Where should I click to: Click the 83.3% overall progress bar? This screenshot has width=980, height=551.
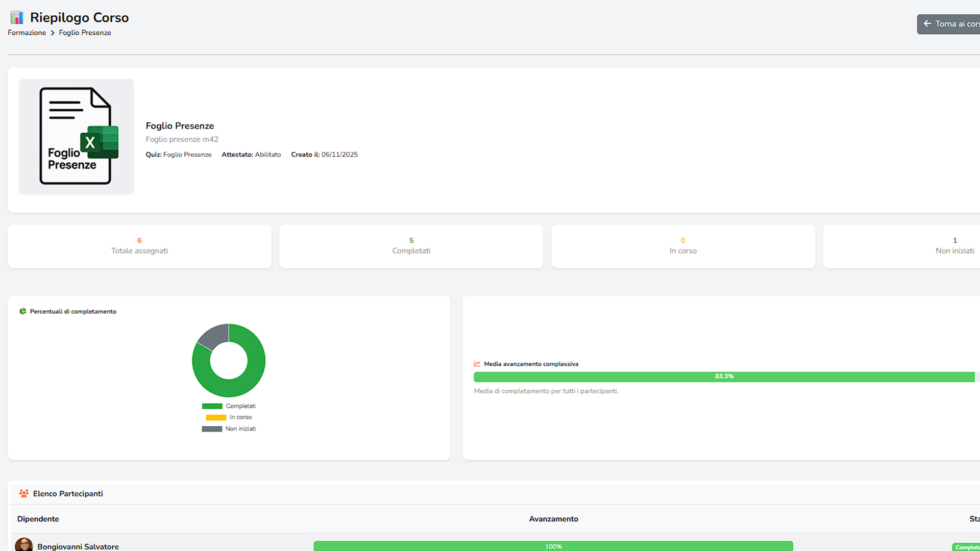click(x=724, y=377)
